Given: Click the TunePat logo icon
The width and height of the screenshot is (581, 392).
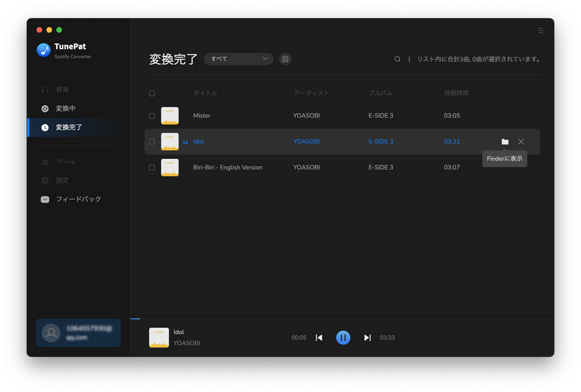Looking at the screenshot, I should pyautogui.click(x=44, y=50).
